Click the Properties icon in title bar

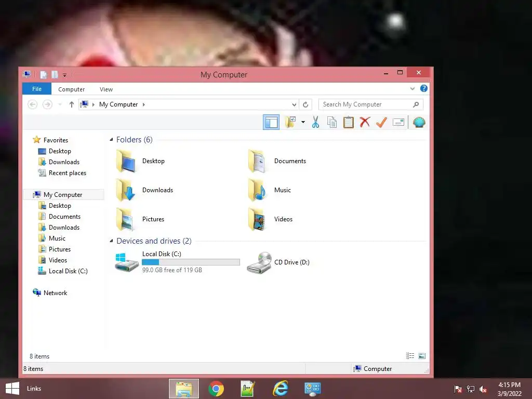click(44, 75)
